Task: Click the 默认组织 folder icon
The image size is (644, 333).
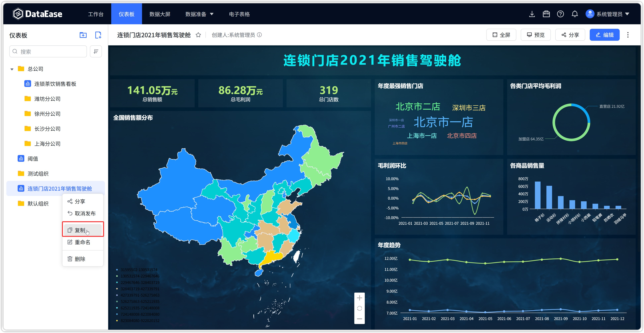Action: pos(21,204)
